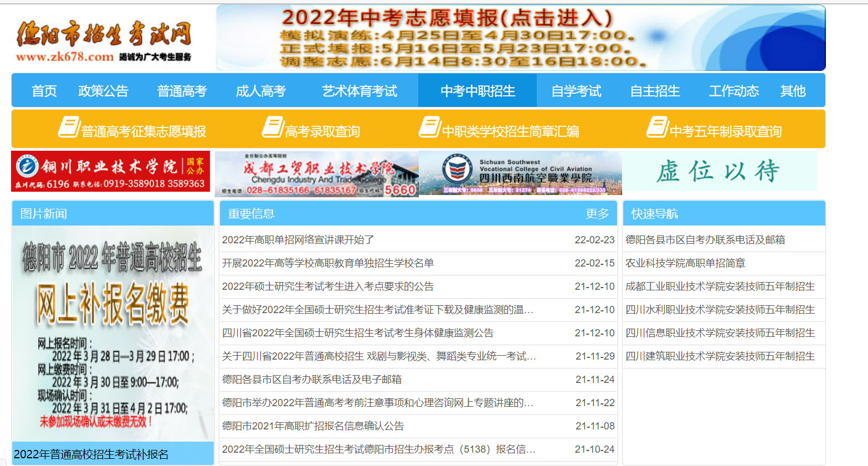The height and width of the screenshot is (466, 868).
Task: Click the 图片新闻 panel heading
Action: click(44, 214)
